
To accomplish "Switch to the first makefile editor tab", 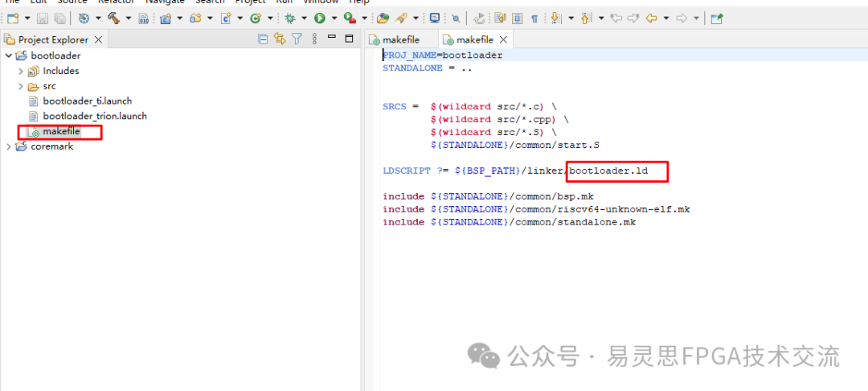I will (x=399, y=39).
